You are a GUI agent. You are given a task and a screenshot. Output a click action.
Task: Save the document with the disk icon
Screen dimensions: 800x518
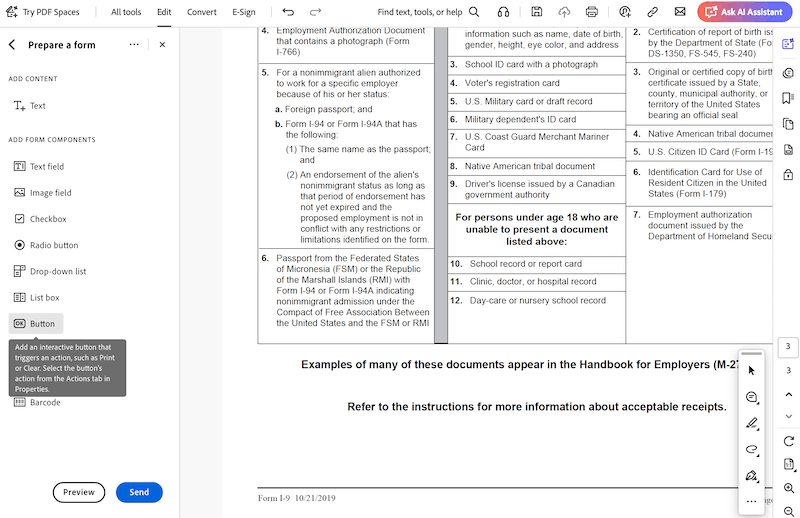point(536,12)
